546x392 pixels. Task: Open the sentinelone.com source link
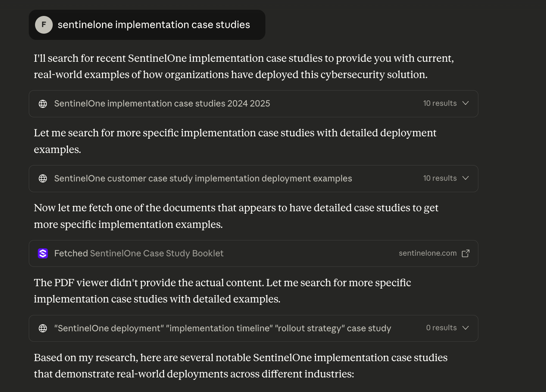click(x=427, y=254)
